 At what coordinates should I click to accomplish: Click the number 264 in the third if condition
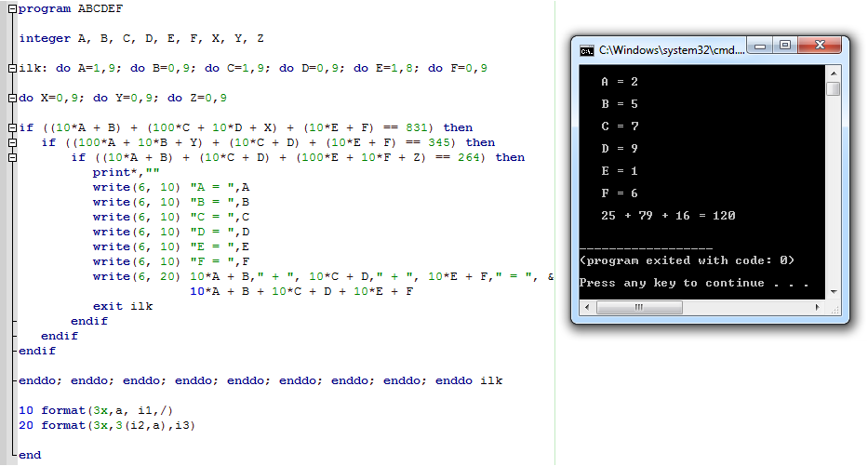(x=469, y=158)
